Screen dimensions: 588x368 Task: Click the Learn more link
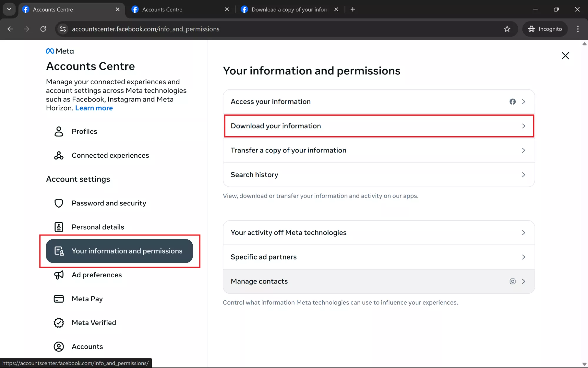[94, 108]
